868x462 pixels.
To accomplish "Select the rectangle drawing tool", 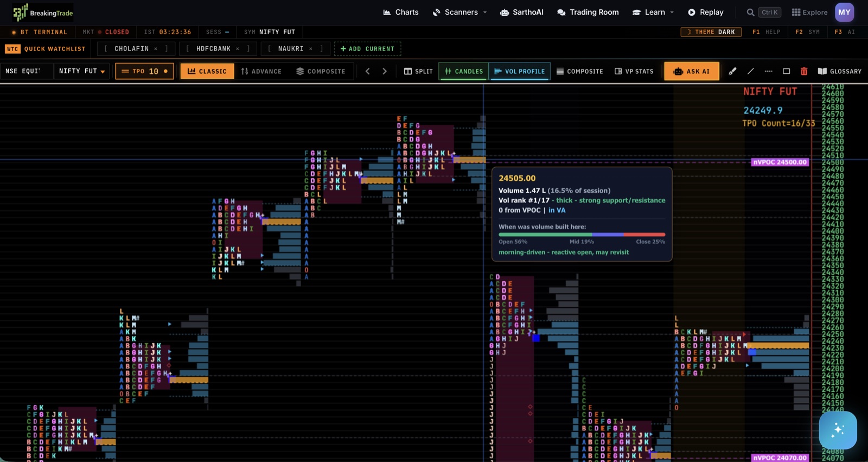I will coord(786,71).
